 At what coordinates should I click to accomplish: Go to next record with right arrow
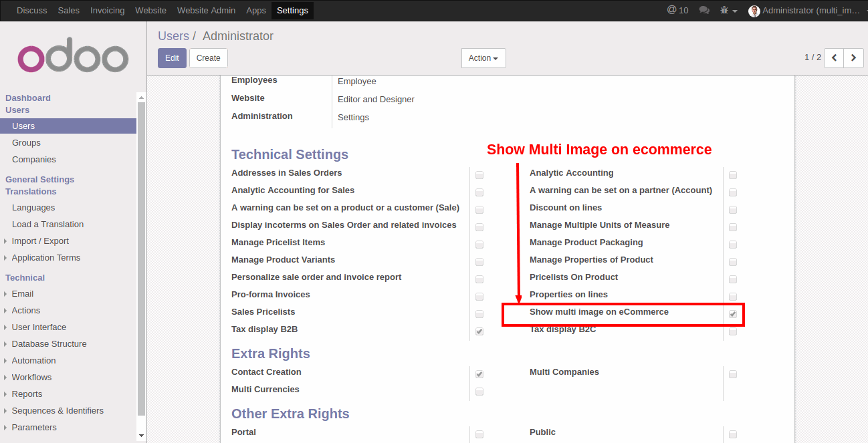(x=853, y=58)
